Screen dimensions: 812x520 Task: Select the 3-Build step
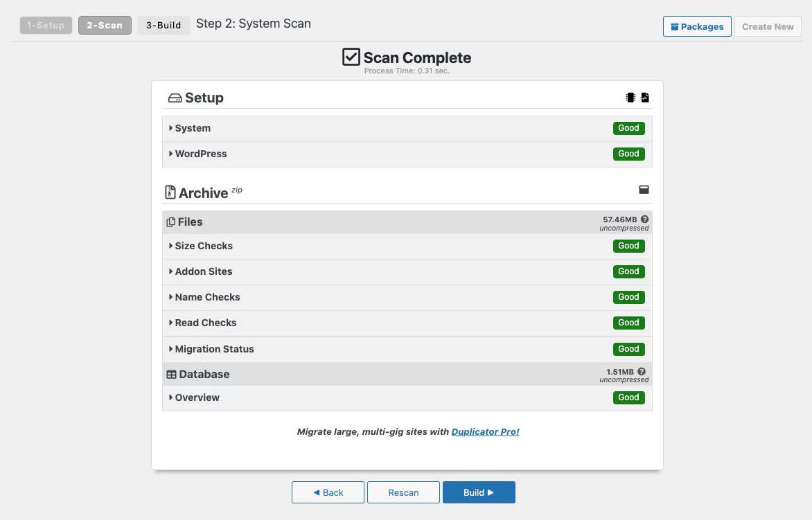[x=164, y=26]
